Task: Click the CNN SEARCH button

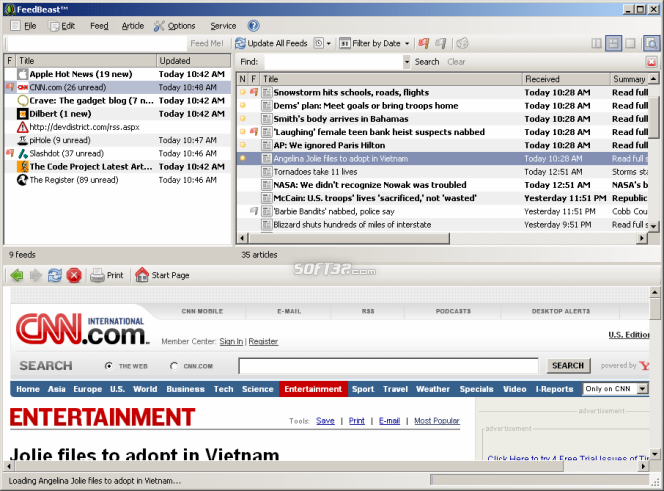Action: (568, 366)
